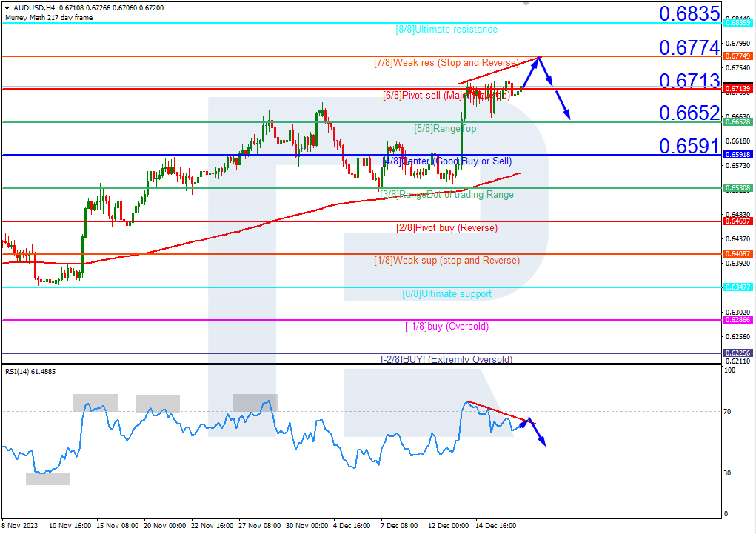Viewport: 756px width, 534px height.
Task: Click the [0/8]Ultimate support label
Action: pyautogui.click(x=447, y=294)
